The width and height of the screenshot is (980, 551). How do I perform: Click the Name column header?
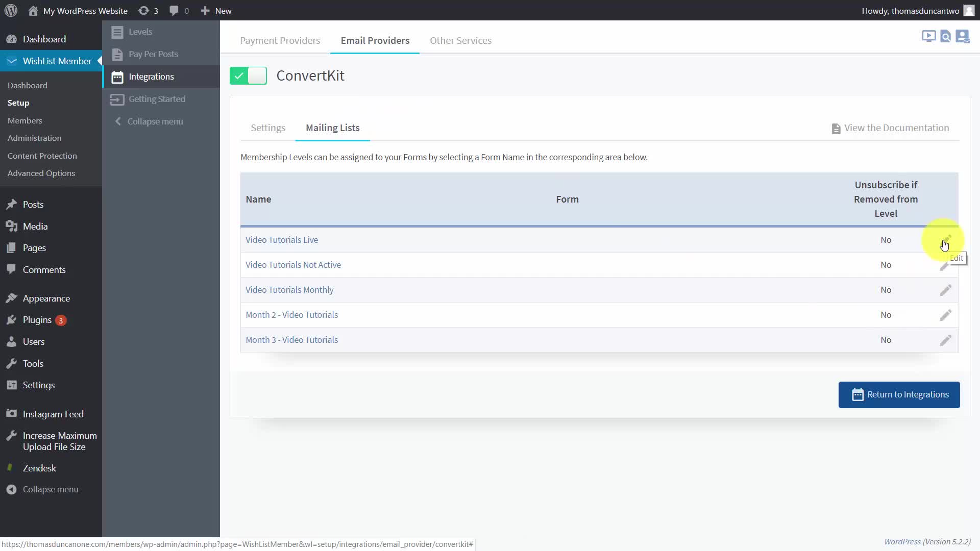point(258,199)
